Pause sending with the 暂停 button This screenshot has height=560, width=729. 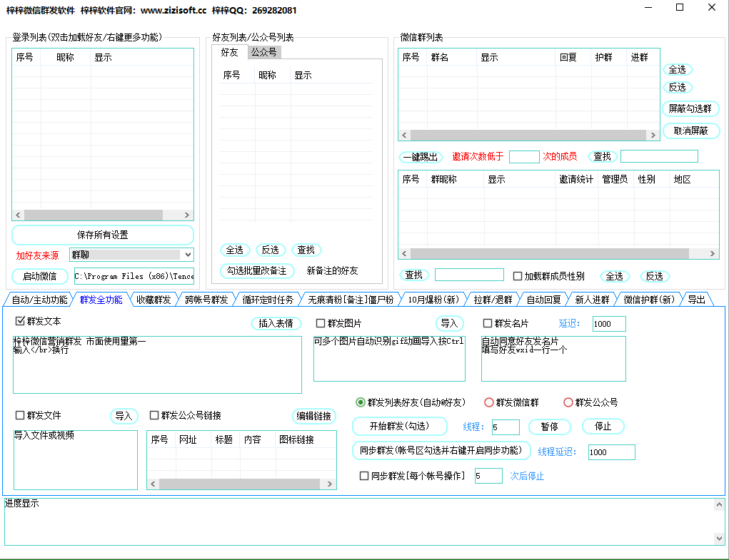tap(549, 426)
